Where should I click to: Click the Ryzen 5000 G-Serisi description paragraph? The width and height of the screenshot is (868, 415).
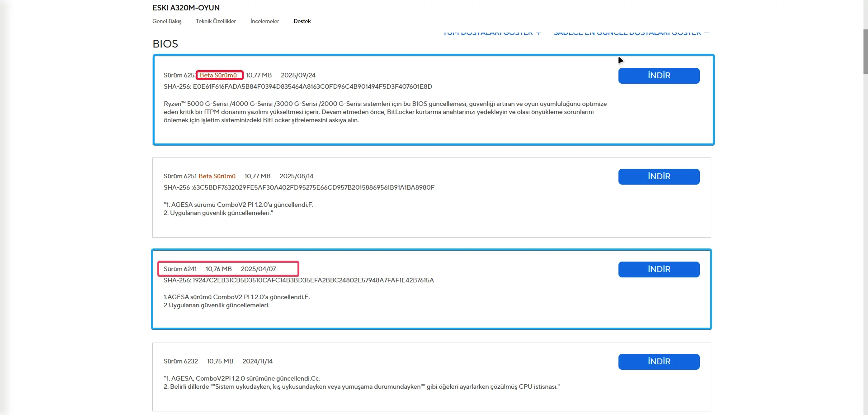pyautogui.click(x=385, y=112)
